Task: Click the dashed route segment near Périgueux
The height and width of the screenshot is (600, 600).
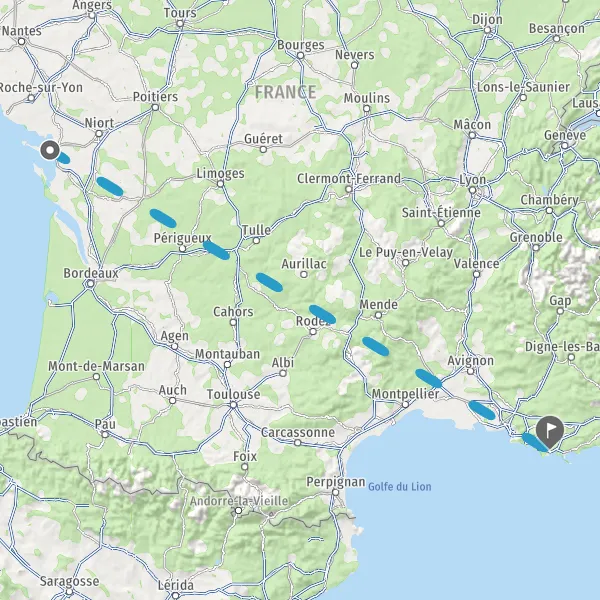Action: [216, 250]
